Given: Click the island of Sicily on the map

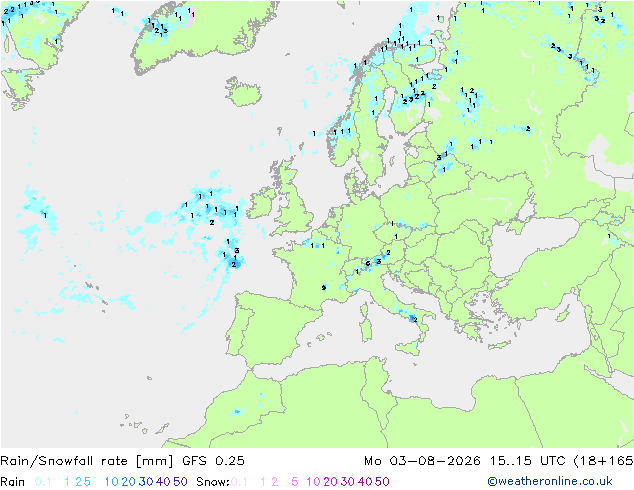Looking at the screenshot, I should click(408, 348).
